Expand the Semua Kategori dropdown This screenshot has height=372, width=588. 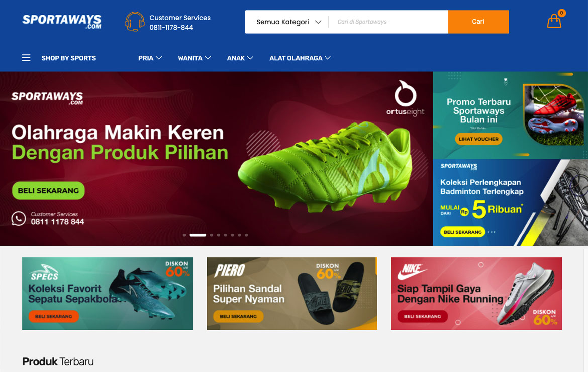tap(288, 22)
